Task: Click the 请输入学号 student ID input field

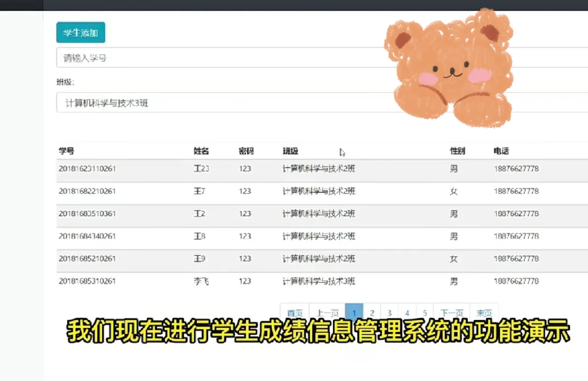Action: [176, 57]
